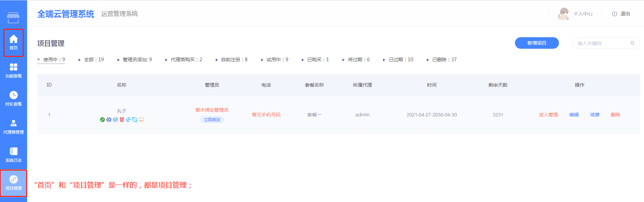Image resolution: width=644 pixels, height=202 pixels.
Task: Select the 代理商购买：2 filter tab
Action: click(184, 60)
